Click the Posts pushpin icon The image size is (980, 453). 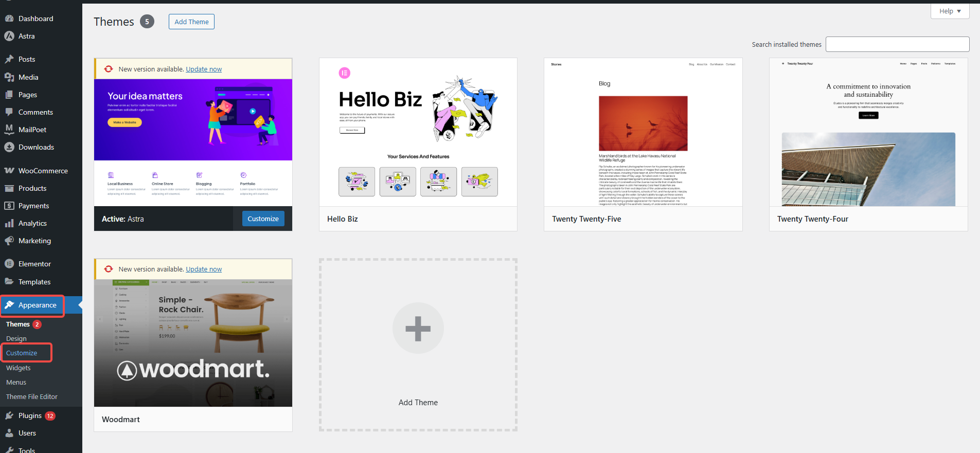pyautogui.click(x=9, y=59)
